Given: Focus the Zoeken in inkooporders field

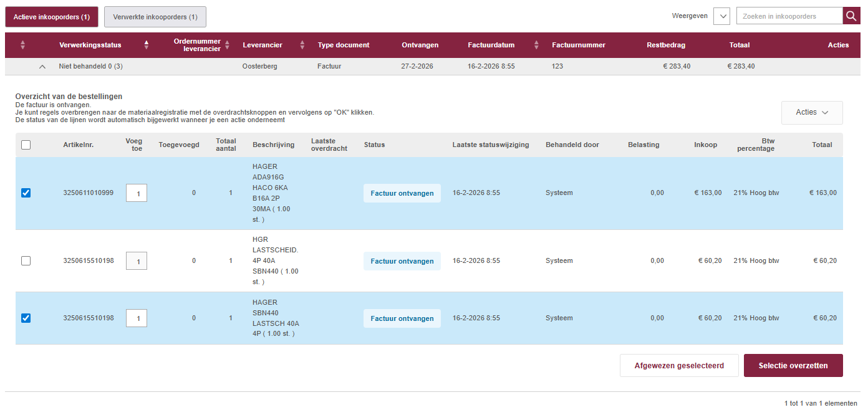Looking at the screenshot, I should tap(789, 16).
